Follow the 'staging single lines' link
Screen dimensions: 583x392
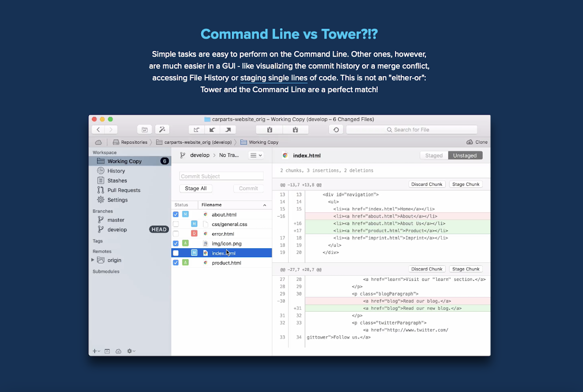pos(274,78)
